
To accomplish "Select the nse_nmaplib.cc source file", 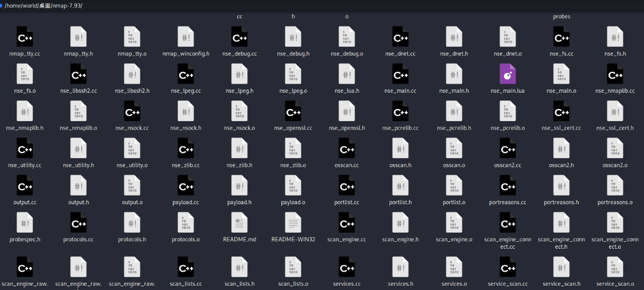I will coord(614,74).
